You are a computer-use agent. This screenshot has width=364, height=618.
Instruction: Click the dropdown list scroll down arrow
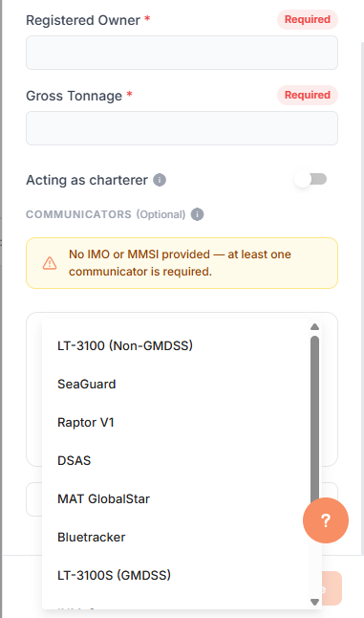click(x=314, y=602)
